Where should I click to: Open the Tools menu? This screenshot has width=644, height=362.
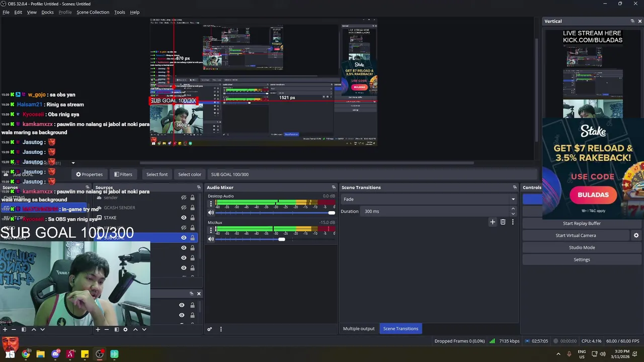point(119,12)
